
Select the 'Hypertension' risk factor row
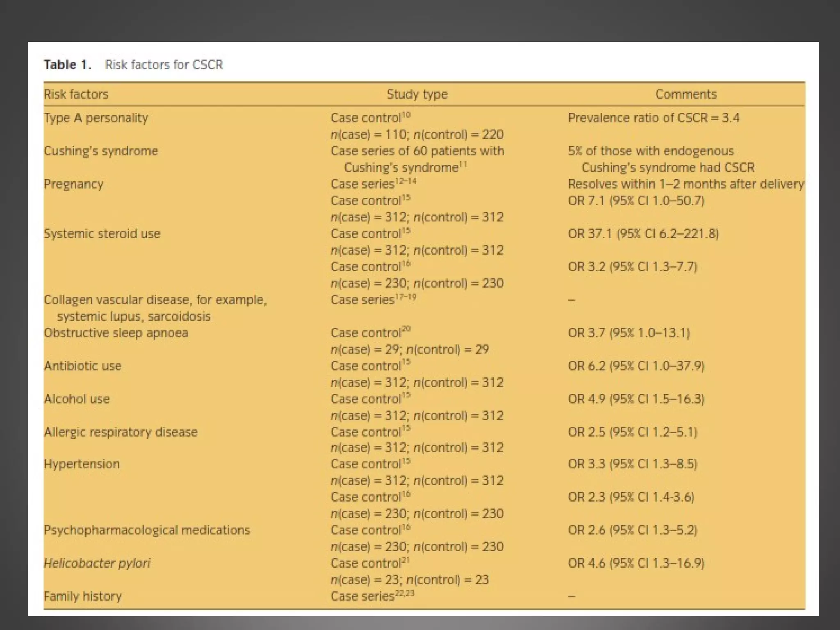(x=82, y=464)
